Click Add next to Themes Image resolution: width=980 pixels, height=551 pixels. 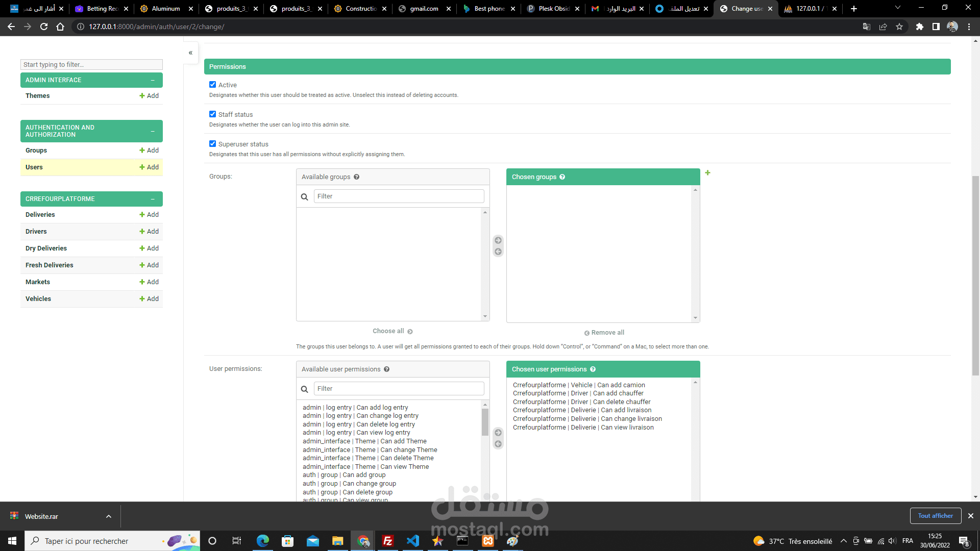(x=149, y=96)
